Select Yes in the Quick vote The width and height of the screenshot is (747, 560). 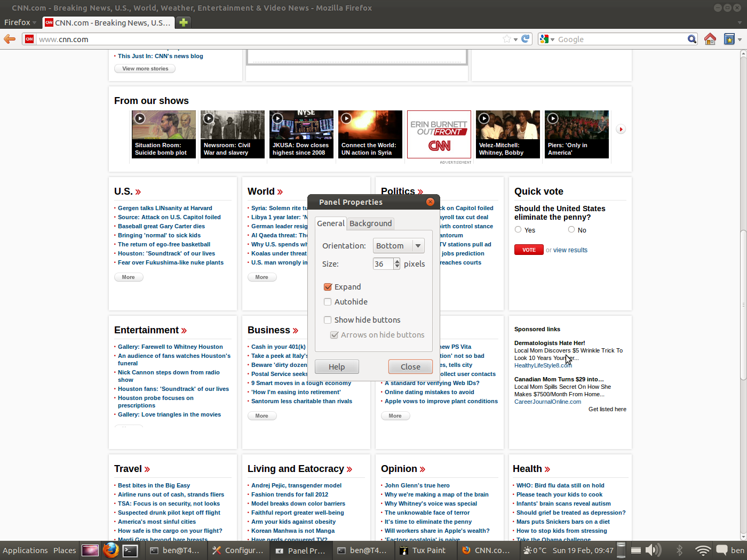pyautogui.click(x=518, y=229)
